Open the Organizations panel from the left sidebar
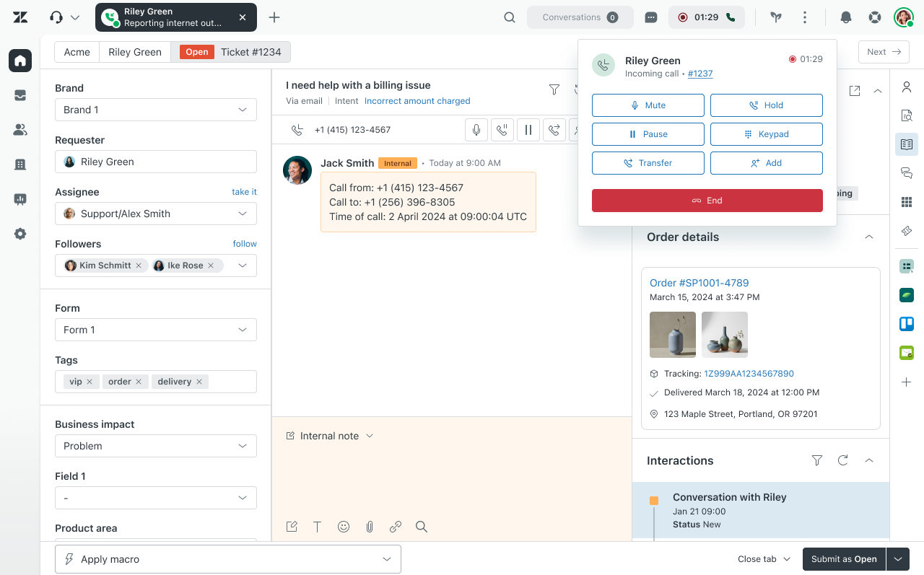The image size is (924, 575). (19, 164)
